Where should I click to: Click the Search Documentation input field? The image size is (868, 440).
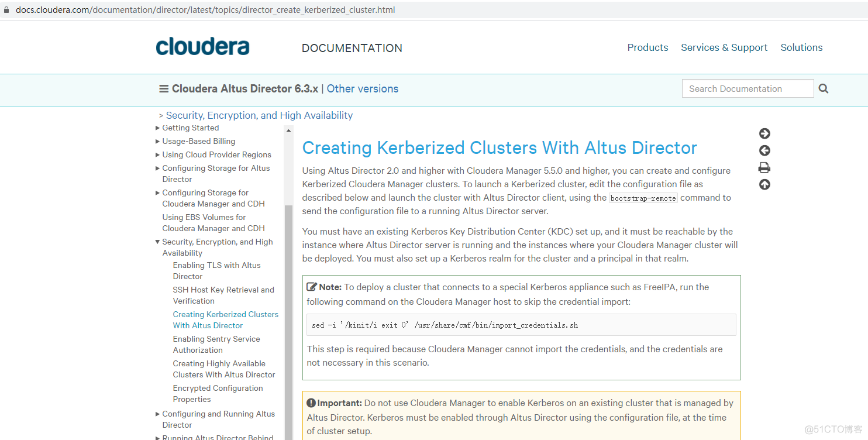[x=748, y=88]
